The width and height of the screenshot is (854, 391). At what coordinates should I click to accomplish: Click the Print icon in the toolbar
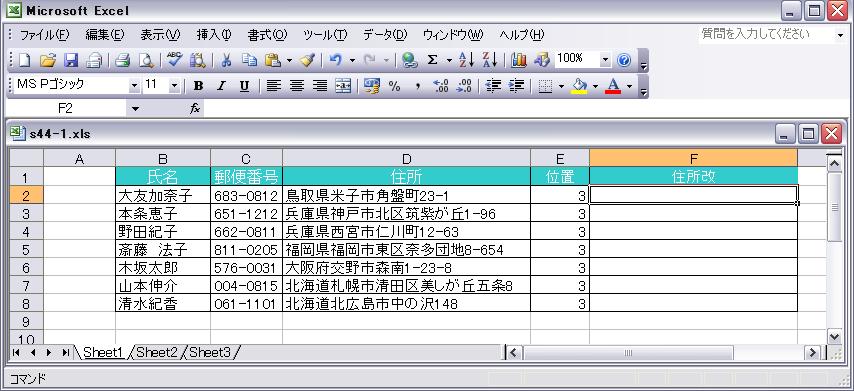[123, 60]
